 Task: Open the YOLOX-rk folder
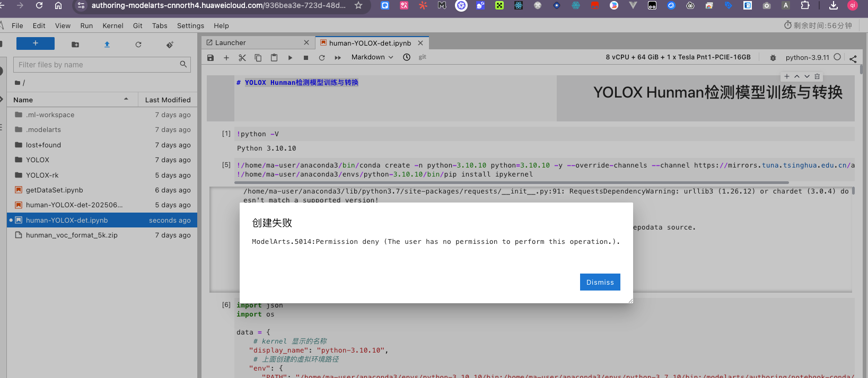(102, 175)
